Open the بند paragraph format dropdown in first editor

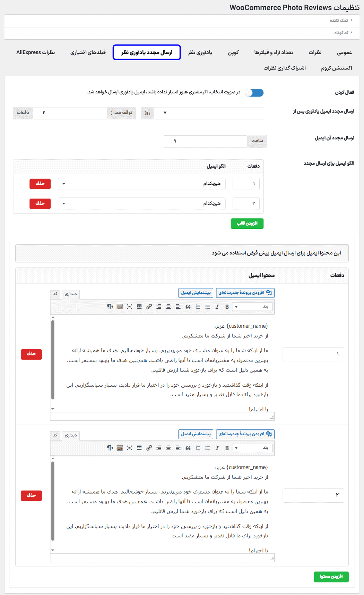click(x=252, y=307)
